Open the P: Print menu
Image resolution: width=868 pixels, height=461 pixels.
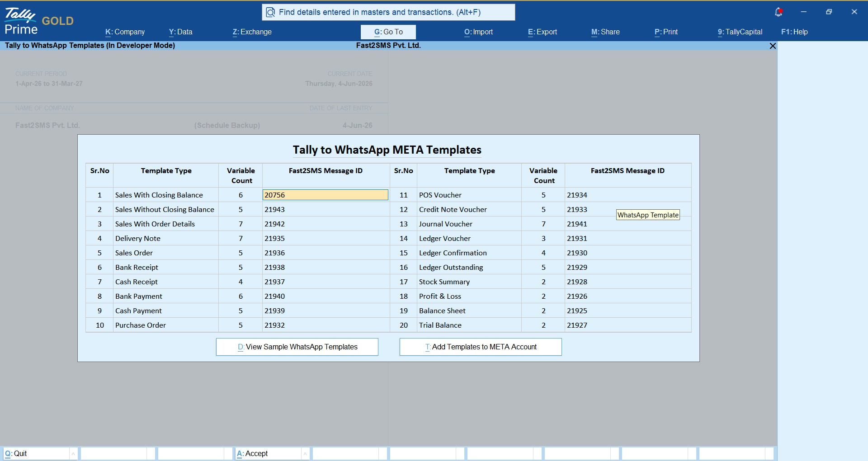(666, 32)
